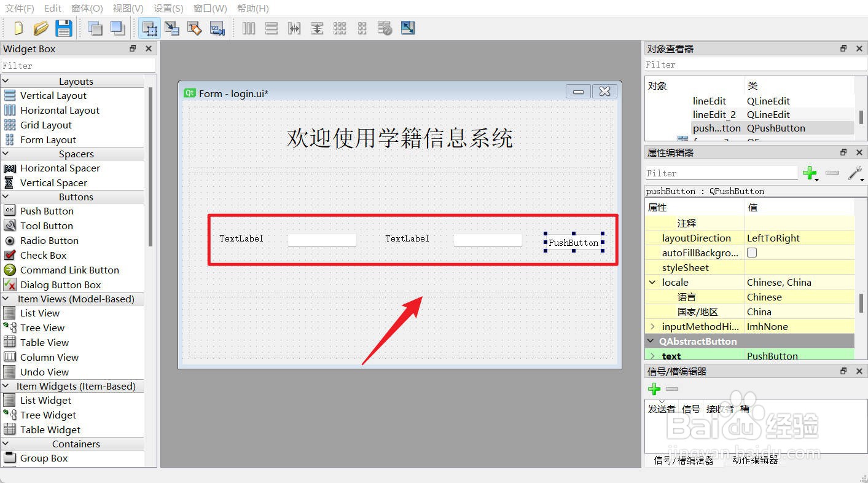Screen dimensions: 868x483
Task: Click the Lay Out Vertically toolbar icon
Action: (x=271, y=28)
